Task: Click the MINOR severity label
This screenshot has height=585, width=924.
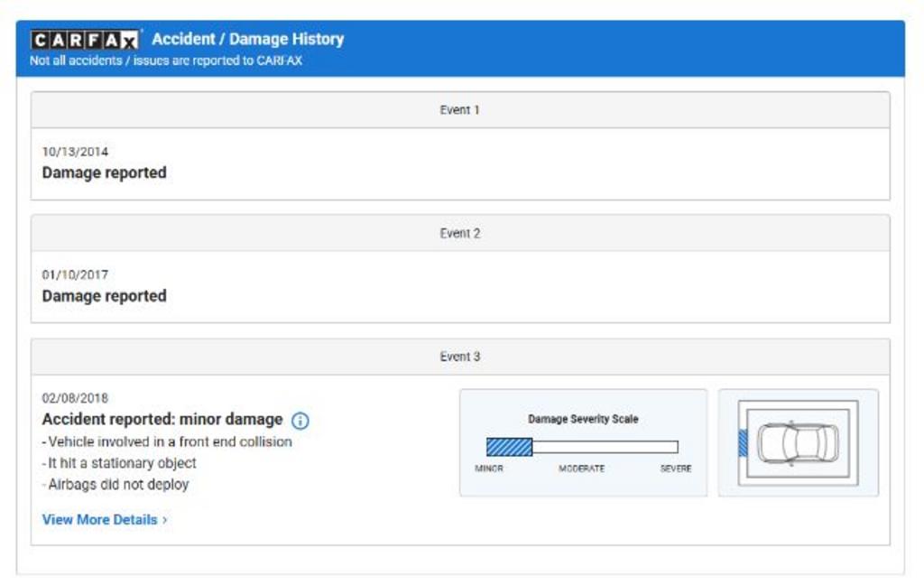Action: click(489, 469)
